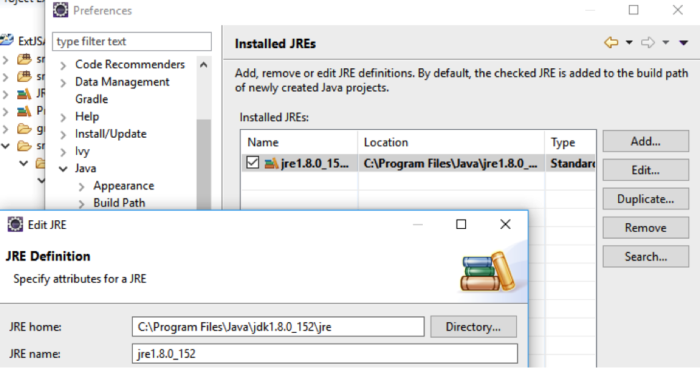This screenshot has height=368, width=700.
Task: Open the Preferences view menu triangle
Action: [x=683, y=43]
